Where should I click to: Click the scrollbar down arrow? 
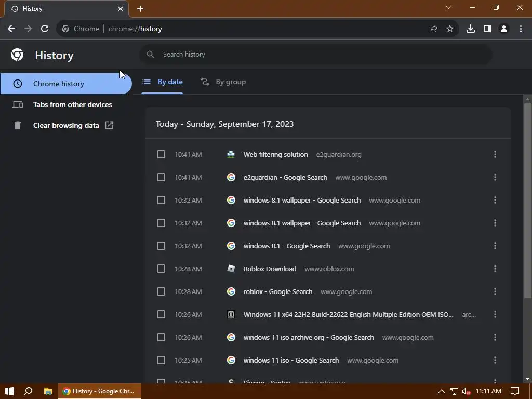527,379
